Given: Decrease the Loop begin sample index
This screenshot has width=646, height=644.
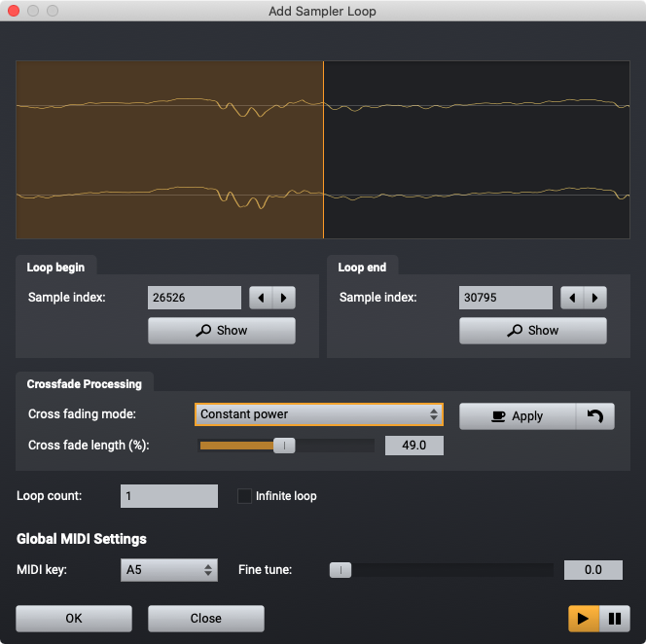Looking at the screenshot, I should (261, 298).
